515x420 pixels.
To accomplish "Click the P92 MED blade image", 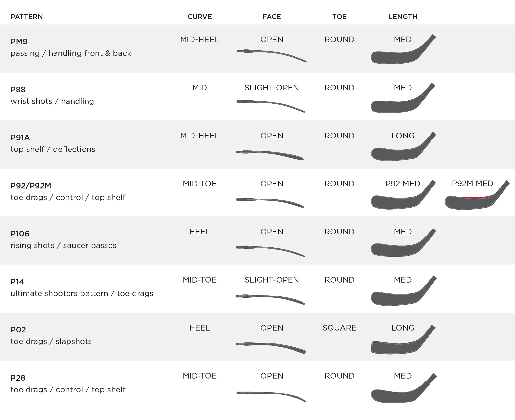I will click(403, 195).
